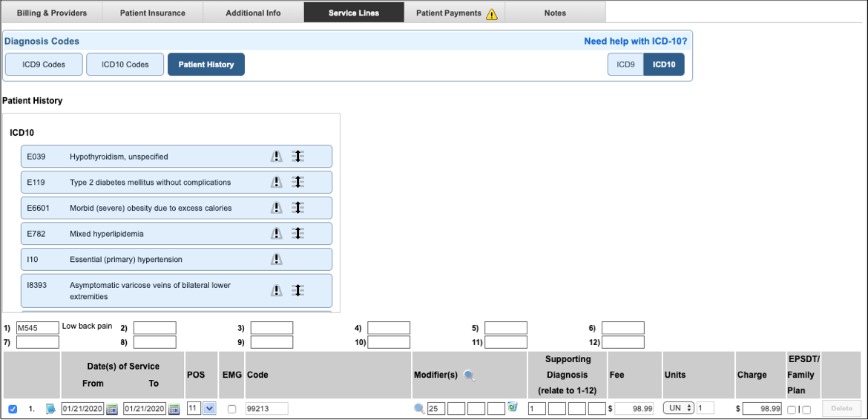
Task: Switch to the Billing & Providers tab
Action: 52,13
